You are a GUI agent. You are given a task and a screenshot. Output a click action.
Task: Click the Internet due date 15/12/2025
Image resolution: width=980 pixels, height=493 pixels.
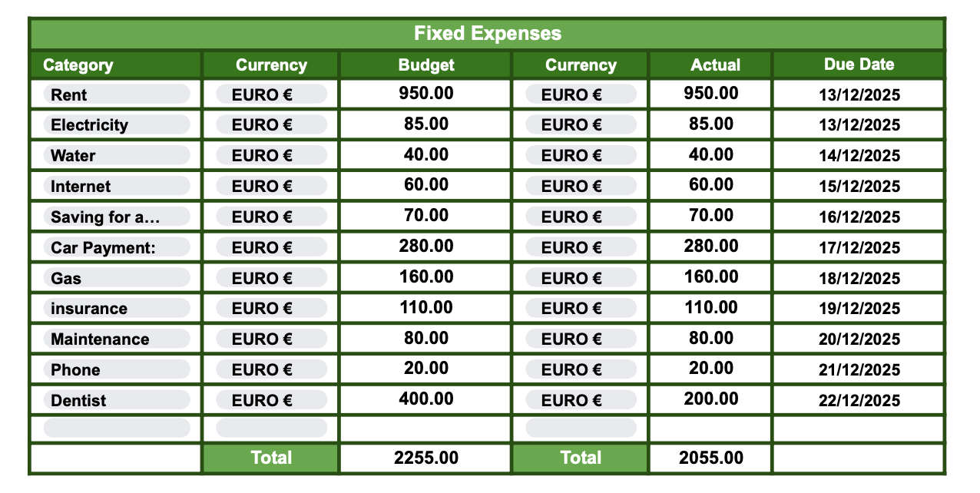pos(859,187)
